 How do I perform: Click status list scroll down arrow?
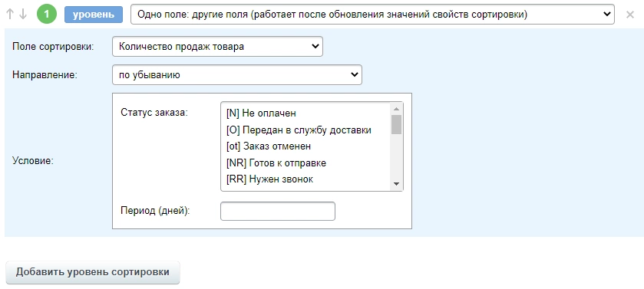[x=396, y=184]
